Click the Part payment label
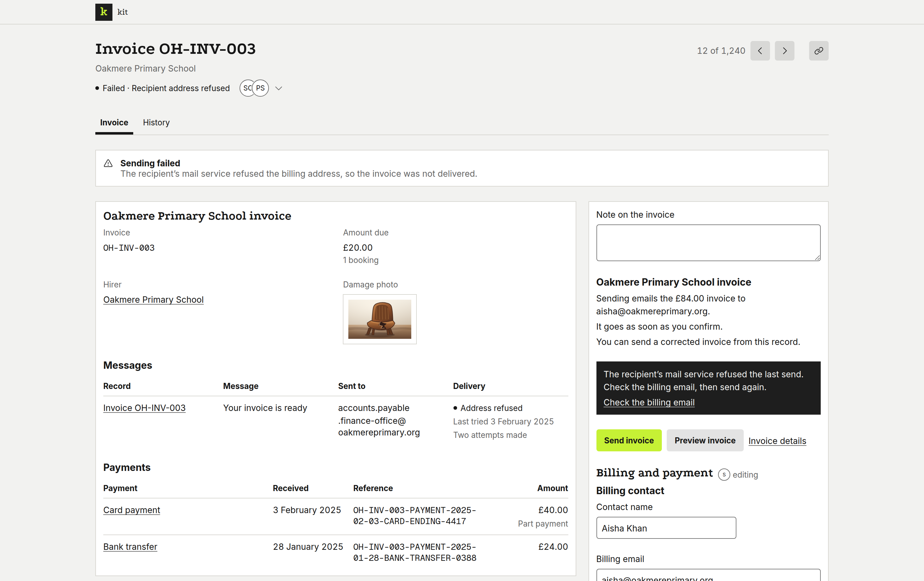The height and width of the screenshot is (581, 924). coord(543,524)
